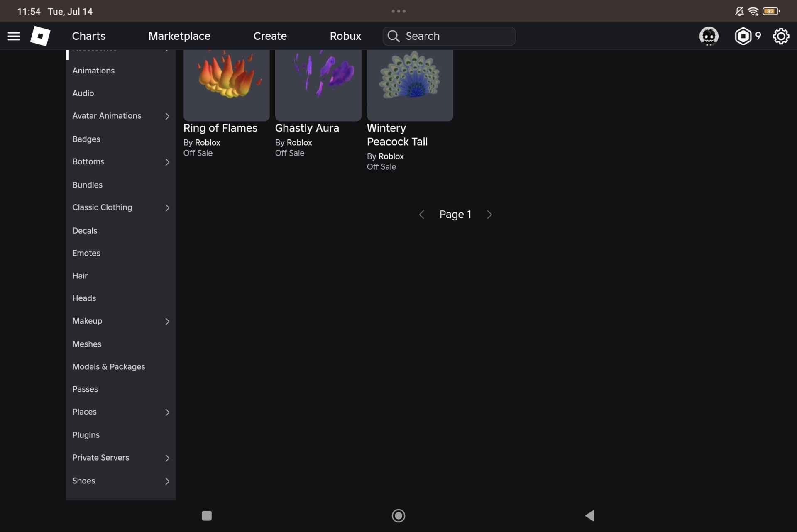Select the Bundles category
Viewport: 797px width, 532px height.
coord(87,185)
